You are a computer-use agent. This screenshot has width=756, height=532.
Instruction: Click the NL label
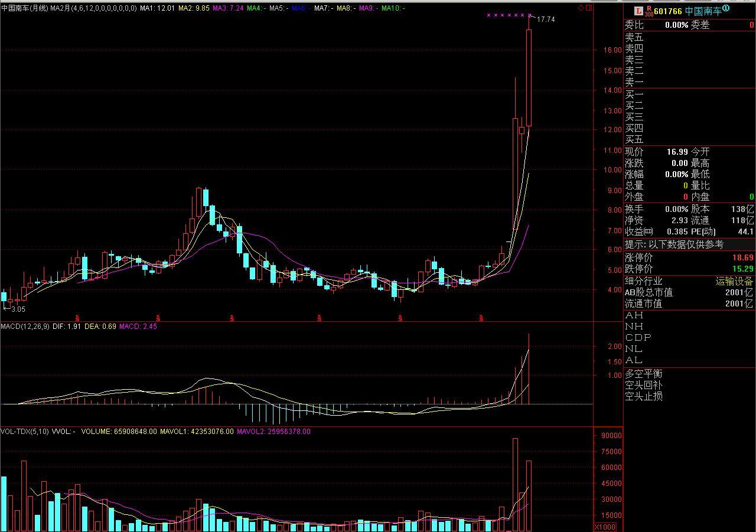coord(634,349)
